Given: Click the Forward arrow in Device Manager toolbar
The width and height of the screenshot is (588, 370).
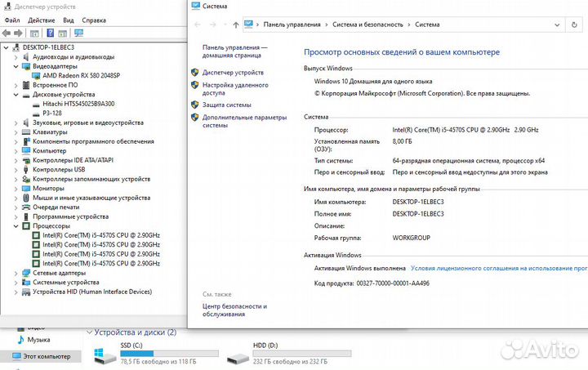Looking at the screenshot, I should click(x=18, y=33).
